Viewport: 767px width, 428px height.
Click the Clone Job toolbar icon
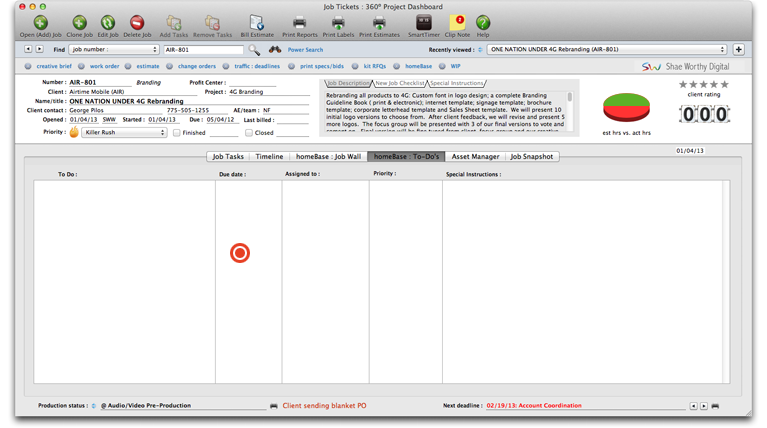(79, 22)
